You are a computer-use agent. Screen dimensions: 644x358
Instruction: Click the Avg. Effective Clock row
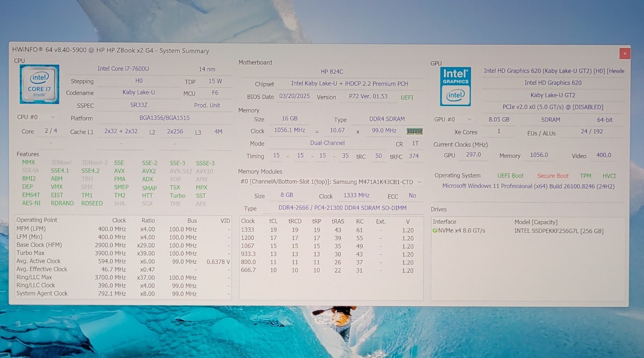point(123,269)
